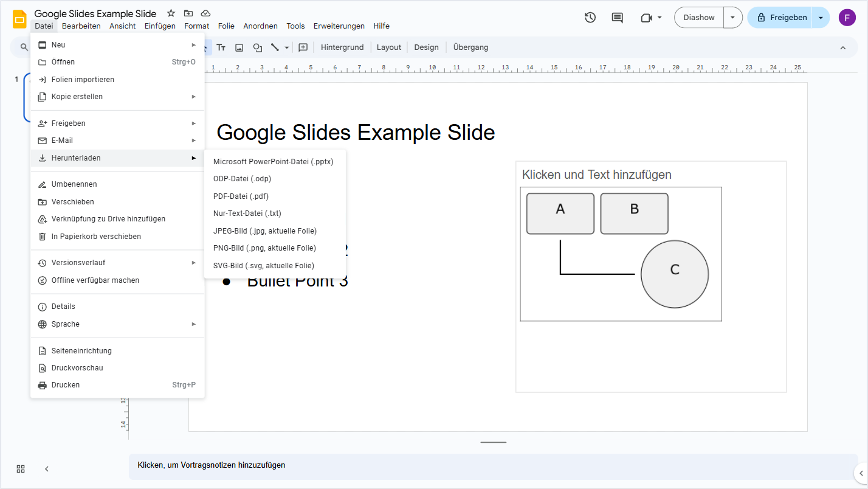Click the blue Freigeben share button
This screenshot has height=489, width=868.
781,18
